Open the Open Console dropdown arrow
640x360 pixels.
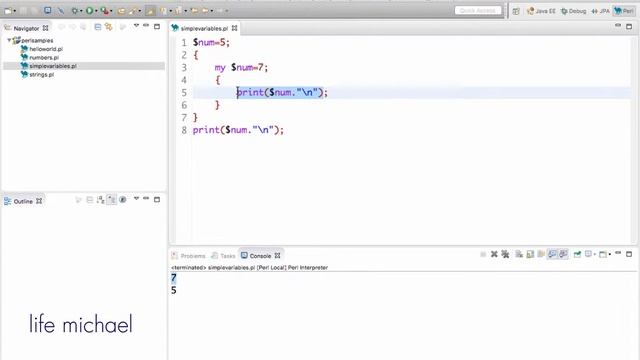pyautogui.click(x=609, y=255)
